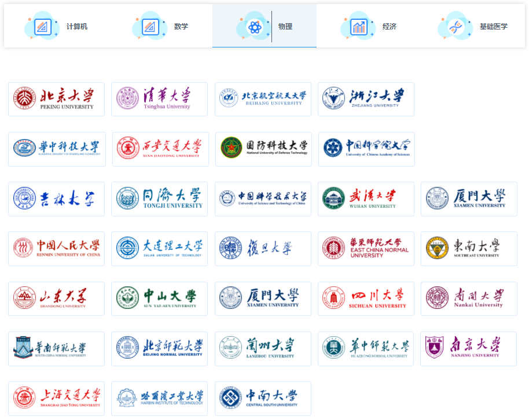Open the 物理 tab
Viewport: 529px width, 420px height.
click(x=264, y=26)
